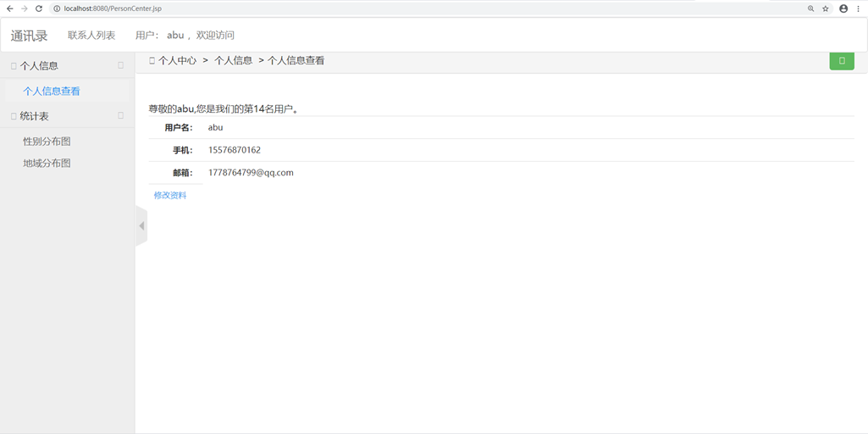Reload the page with the refresh icon
Viewport: 868px width, 434px height.
[x=39, y=8]
